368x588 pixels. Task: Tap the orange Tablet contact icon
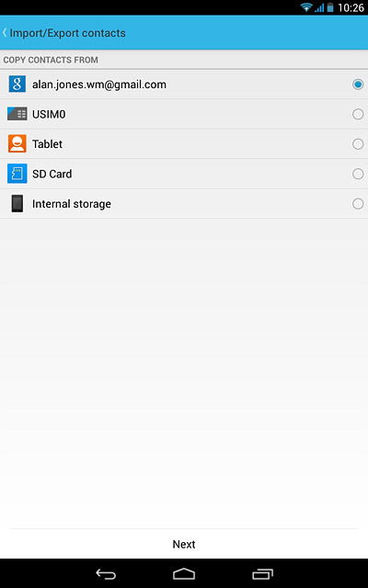tap(17, 143)
